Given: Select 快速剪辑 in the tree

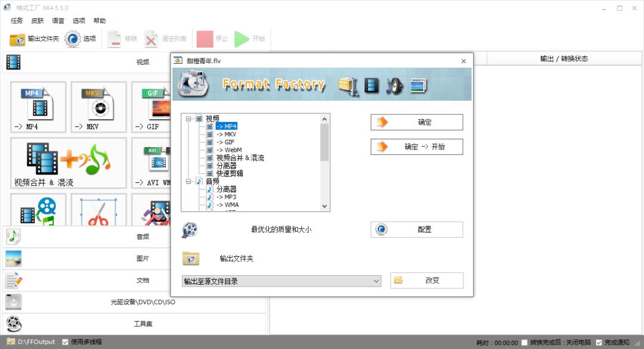Looking at the screenshot, I should click(x=230, y=173).
